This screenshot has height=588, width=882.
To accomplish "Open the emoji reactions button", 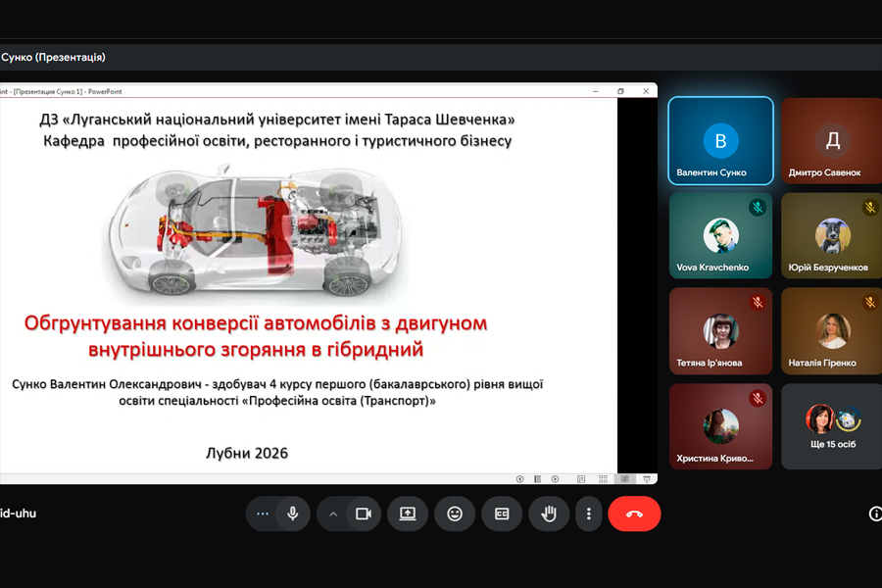I will 455,514.
